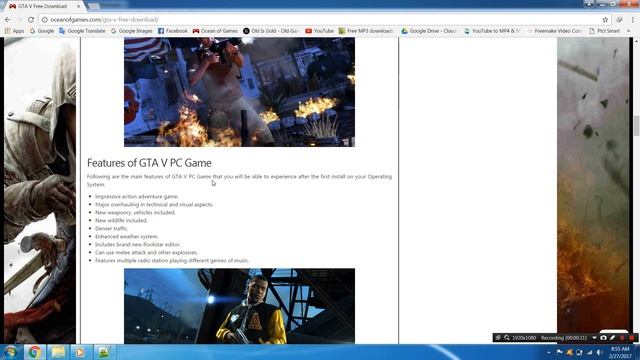Open the Apps bookmark shortcut
The image size is (640, 360).
pos(14,31)
